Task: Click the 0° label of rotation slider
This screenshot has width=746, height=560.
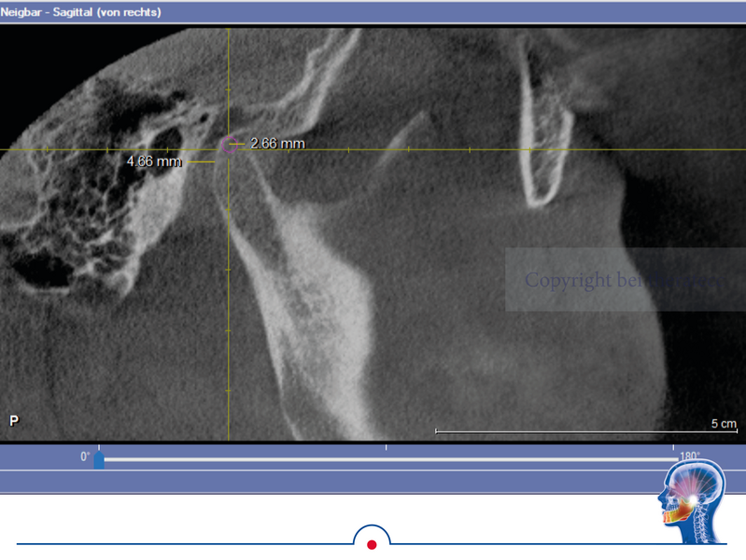Action: [x=85, y=456]
